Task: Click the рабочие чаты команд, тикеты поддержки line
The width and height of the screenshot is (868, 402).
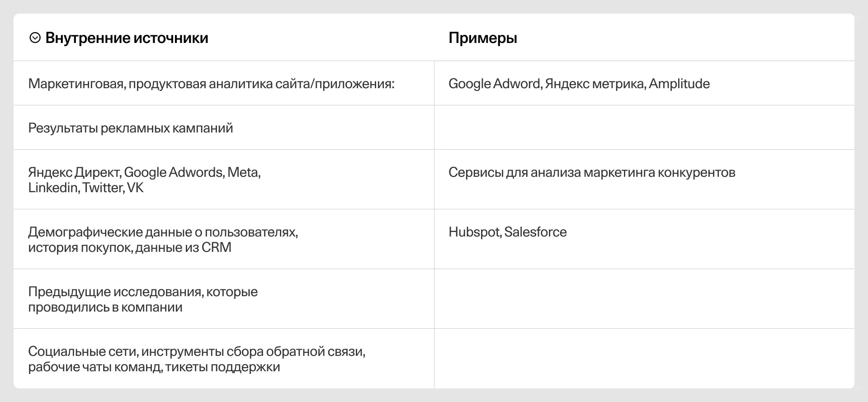Action: tap(154, 367)
